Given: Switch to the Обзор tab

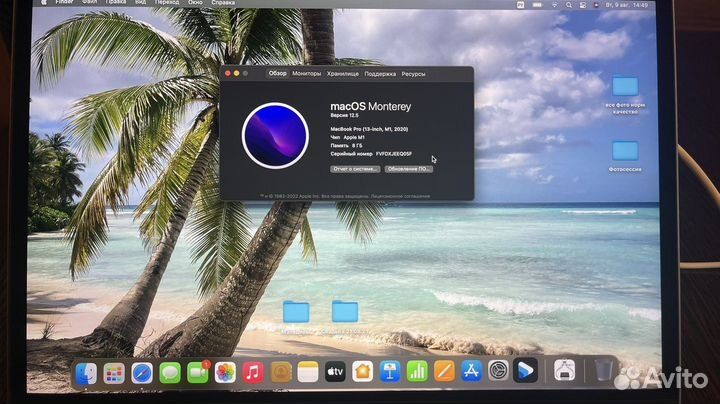Looking at the screenshot, I should click(277, 73).
